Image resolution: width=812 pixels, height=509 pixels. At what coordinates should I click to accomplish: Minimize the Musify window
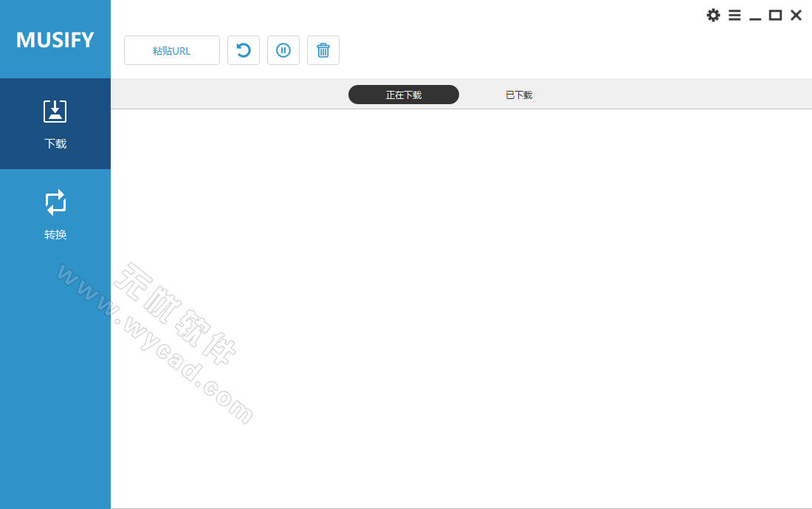755,16
